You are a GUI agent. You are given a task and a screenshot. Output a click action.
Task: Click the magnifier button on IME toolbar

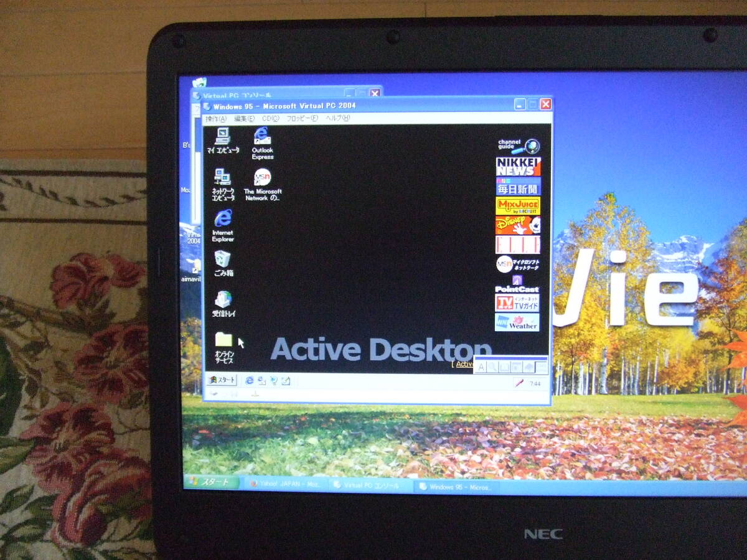492,366
